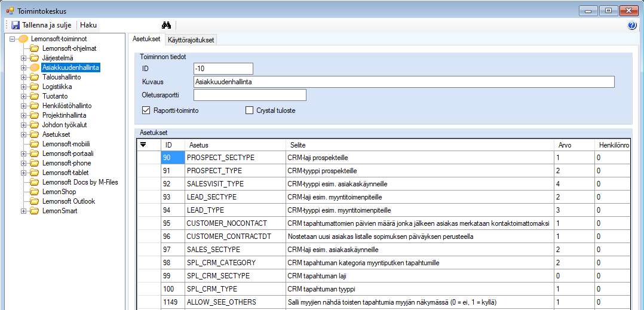Select the LemonShop tree item label
The width and height of the screenshot is (644, 310).
(59, 192)
